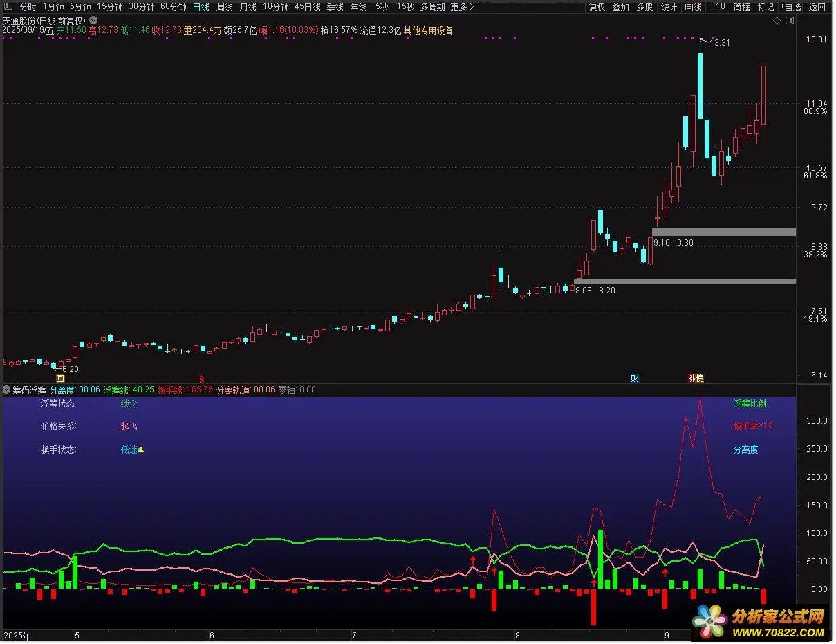Screen dimensions: 836x644
Task: Select the 周线 weekly period
Action: point(225,7)
